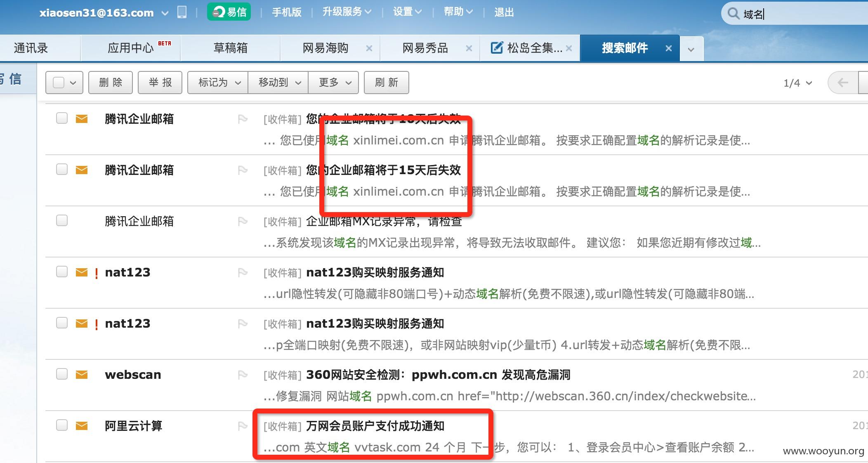This screenshot has width=868, height=463.
Task: Expand the 移动到 dropdown
Action: pyautogui.click(x=278, y=83)
